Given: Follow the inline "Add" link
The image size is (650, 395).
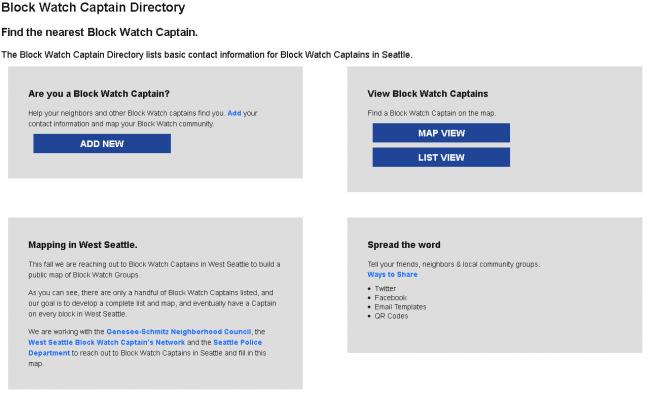Looking at the screenshot, I should click(x=234, y=113).
